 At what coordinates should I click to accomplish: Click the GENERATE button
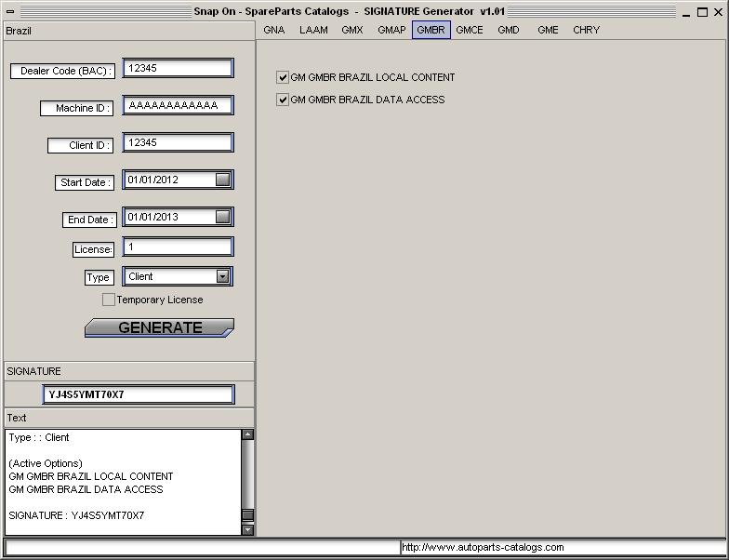click(159, 327)
